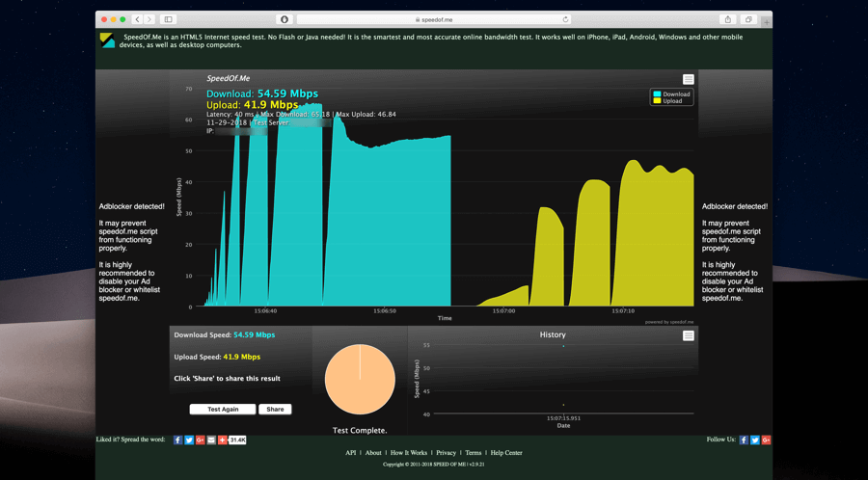Toggle the Upload series in legend
Screen dimensions: 868x480
[x=667, y=101]
